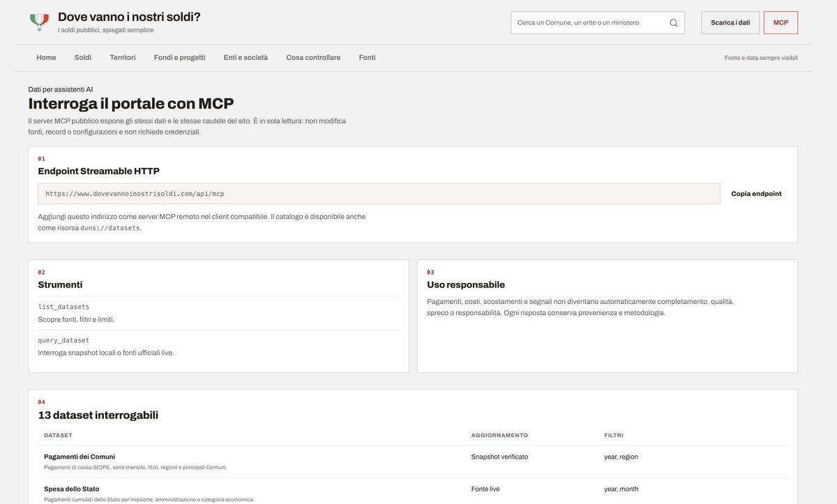837x504 pixels.
Task: Click the Fonte live cell
Action: (x=485, y=489)
